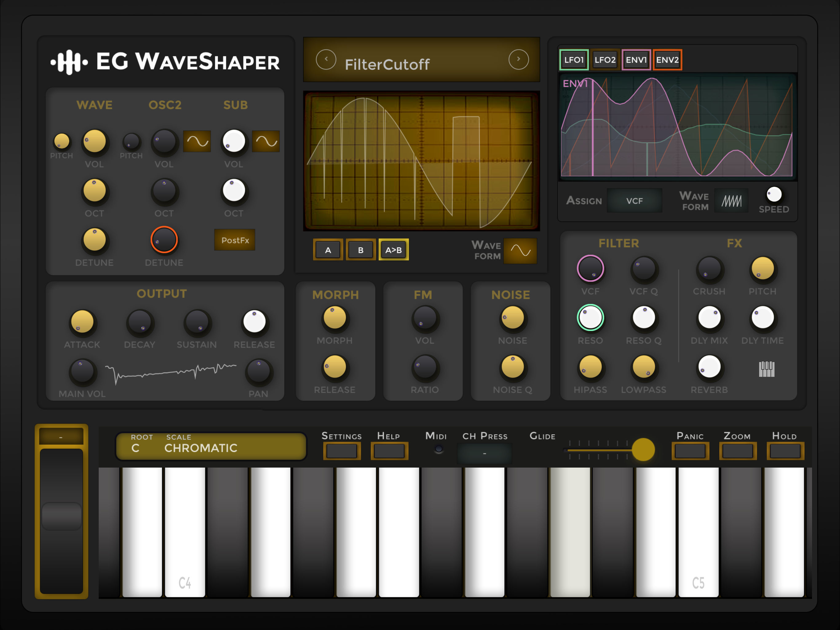Screen dimensions: 840x630
Task: Open the CH Press assignment box
Action: [x=484, y=453]
